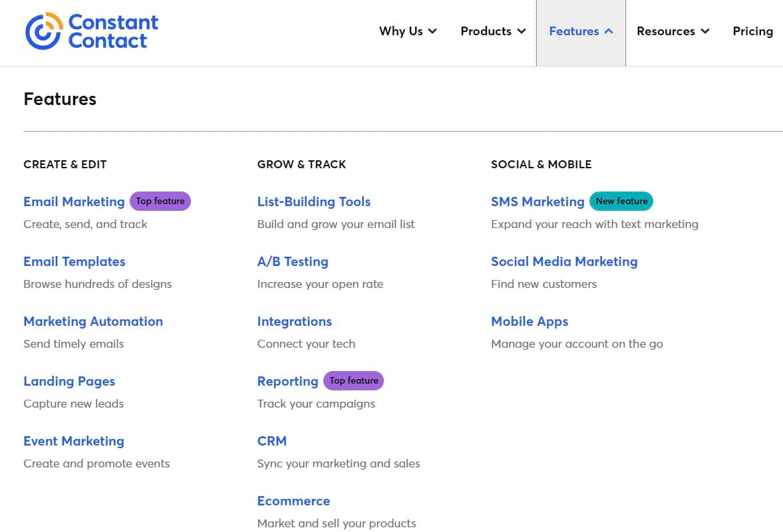Open the List-Building Tools link
This screenshot has width=783, height=532.
313,201
